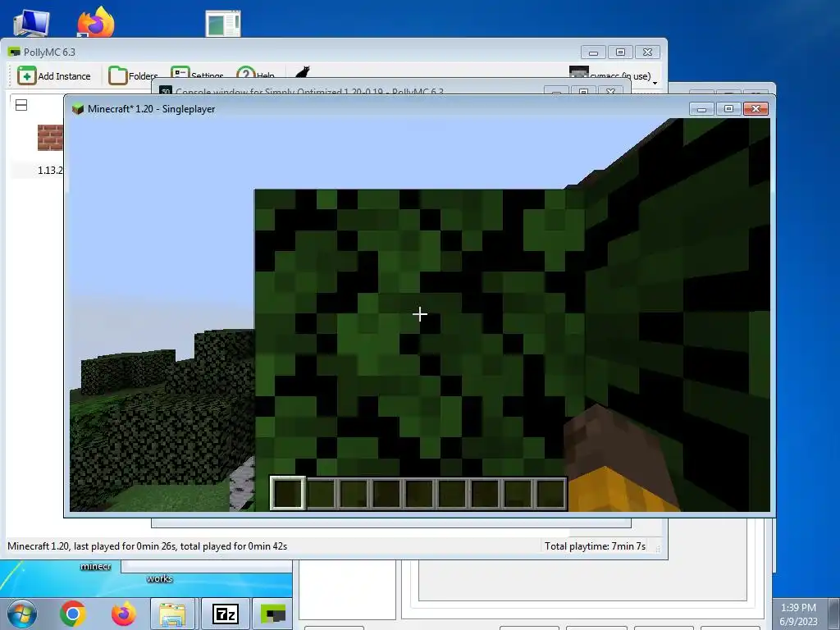Switch to PollyMC in the taskbar
This screenshot has height=630, width=840.
tap(272, 614)
